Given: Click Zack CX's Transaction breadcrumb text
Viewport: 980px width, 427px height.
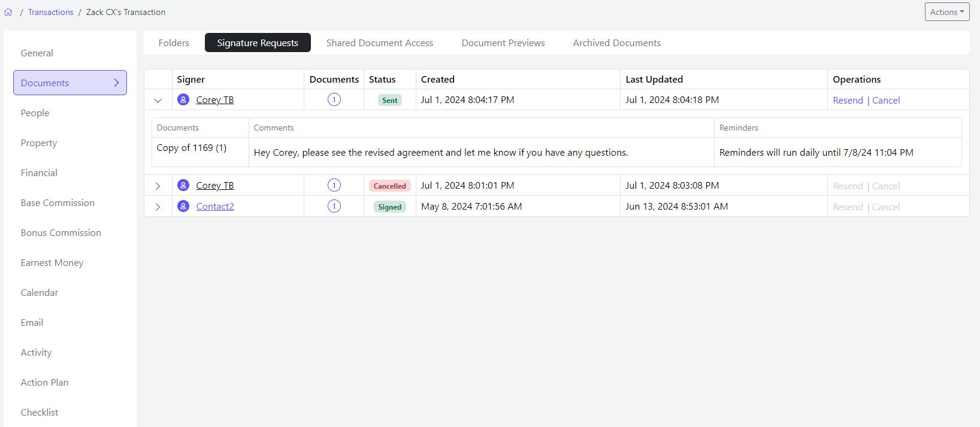Looking at the screenshot, I should (126, 12).
